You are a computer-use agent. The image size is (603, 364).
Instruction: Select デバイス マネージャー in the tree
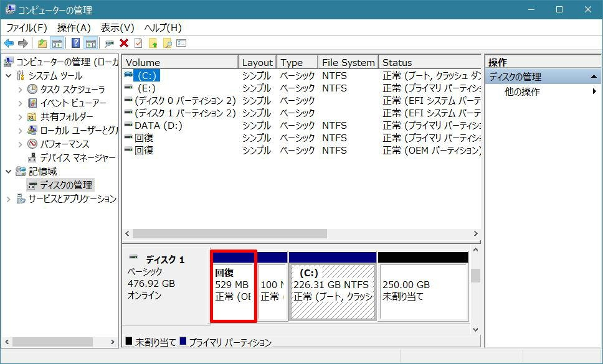click(78, 158)
